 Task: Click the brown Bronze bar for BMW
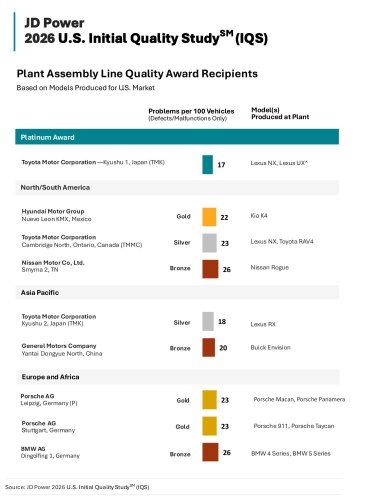(x=210, y=452)
